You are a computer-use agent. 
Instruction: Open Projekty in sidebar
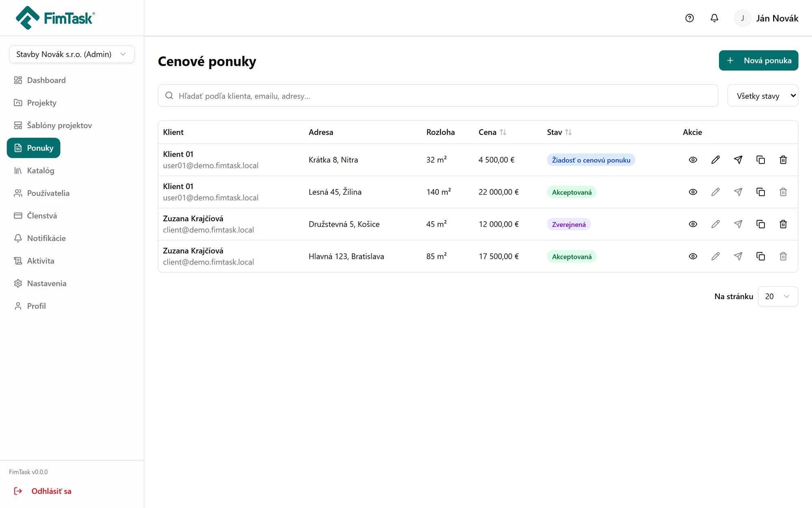tap(35, 103)
